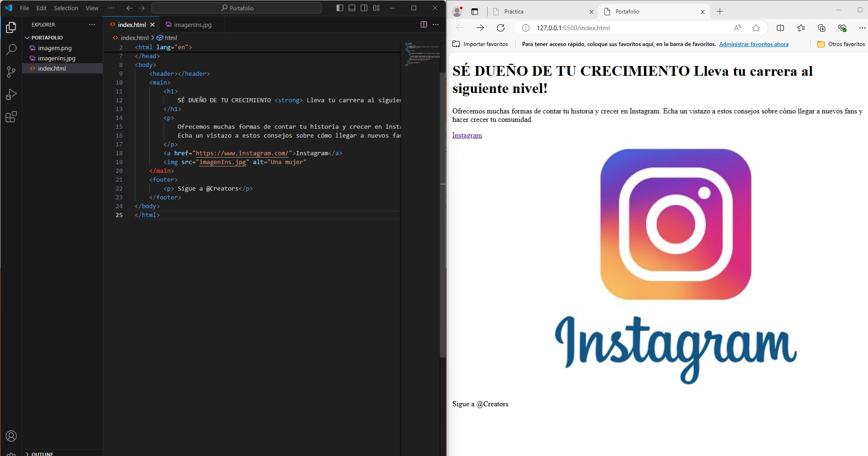Toggle browser split screen
This screenshot has width=868, height=456.
coord(781,28)
